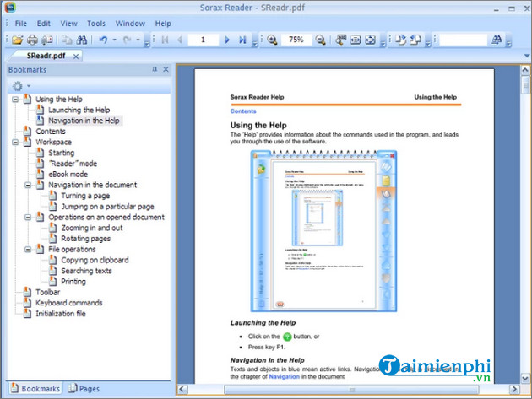
Task: Go to the previous page
Action: (180, 40)
